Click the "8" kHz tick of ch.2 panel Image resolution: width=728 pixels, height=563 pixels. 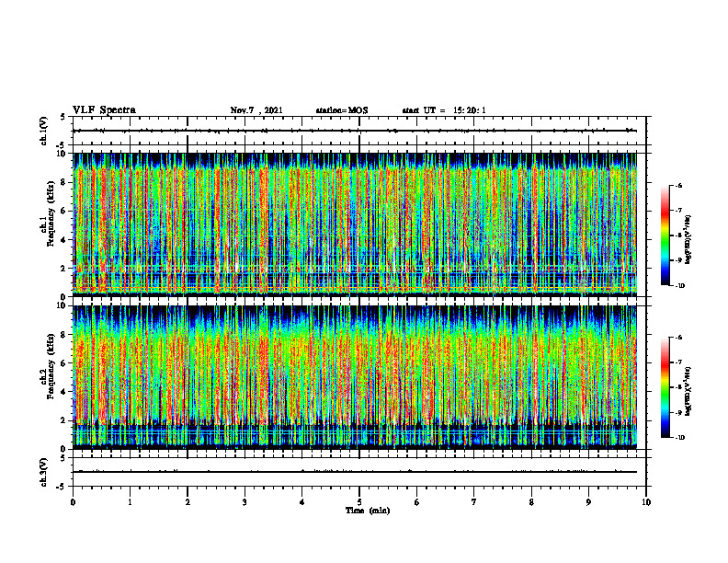click(x=64, y=335)
